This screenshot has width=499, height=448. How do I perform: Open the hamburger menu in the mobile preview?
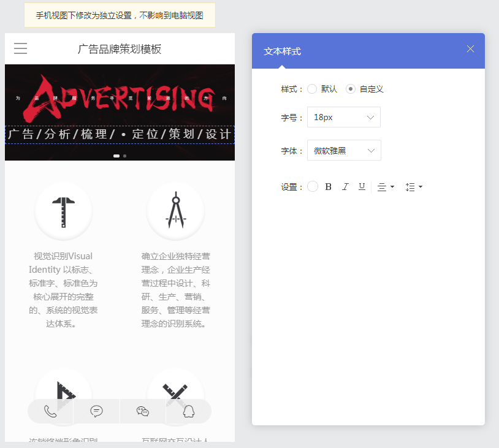[x=20, y=48]
